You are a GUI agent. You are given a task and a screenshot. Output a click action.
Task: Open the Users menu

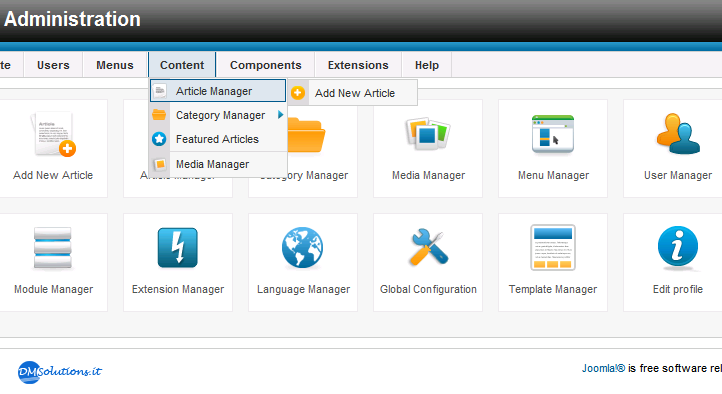coord(53,65)
